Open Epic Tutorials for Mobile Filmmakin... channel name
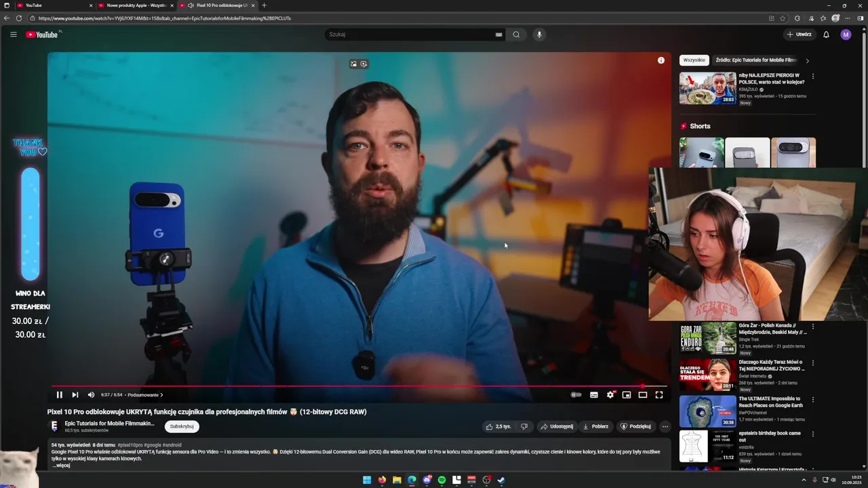This screenshot has width=868, height=488. [110, 424]
